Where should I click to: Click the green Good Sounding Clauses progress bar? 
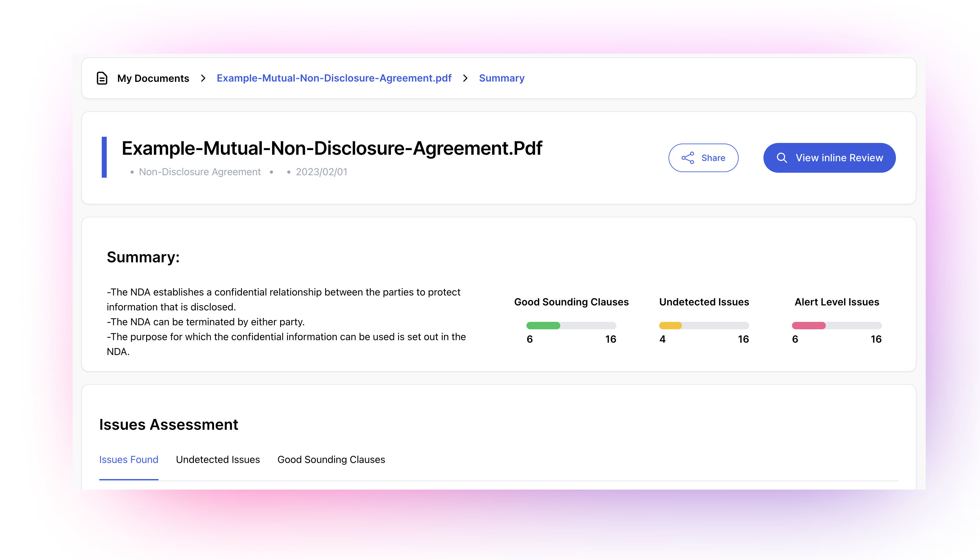pos(571,326)
